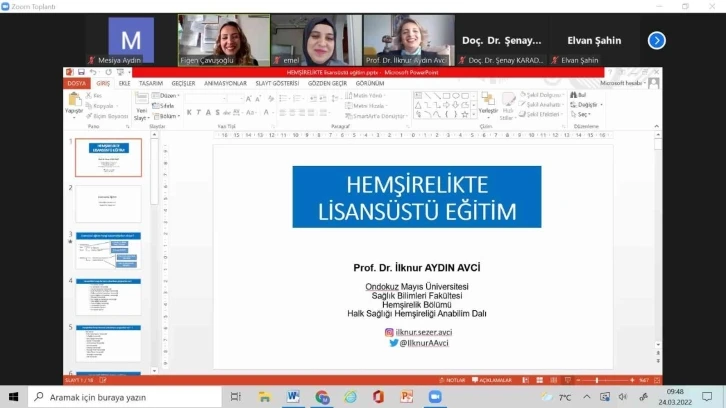The width and height of the screenshot is (726, 408).
Task: Switch to the TASARIM ribbon tab
Action: [151, 83]
